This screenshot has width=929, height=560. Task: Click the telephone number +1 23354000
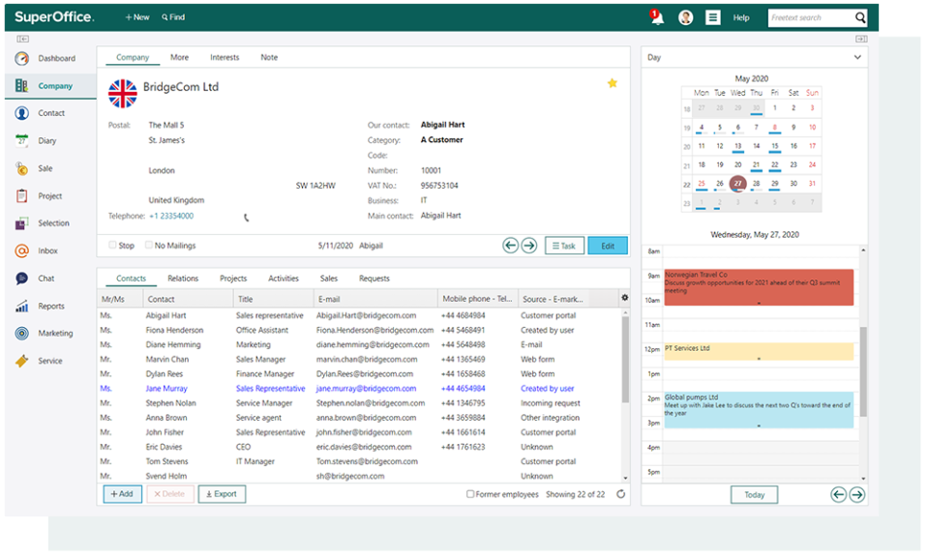pos(171,216)
